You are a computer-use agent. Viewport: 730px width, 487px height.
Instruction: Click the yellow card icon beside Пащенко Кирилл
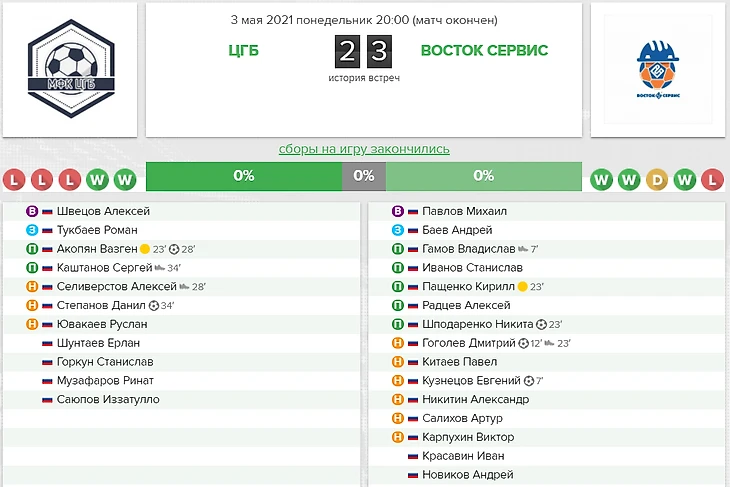click(x=522, y=287)
